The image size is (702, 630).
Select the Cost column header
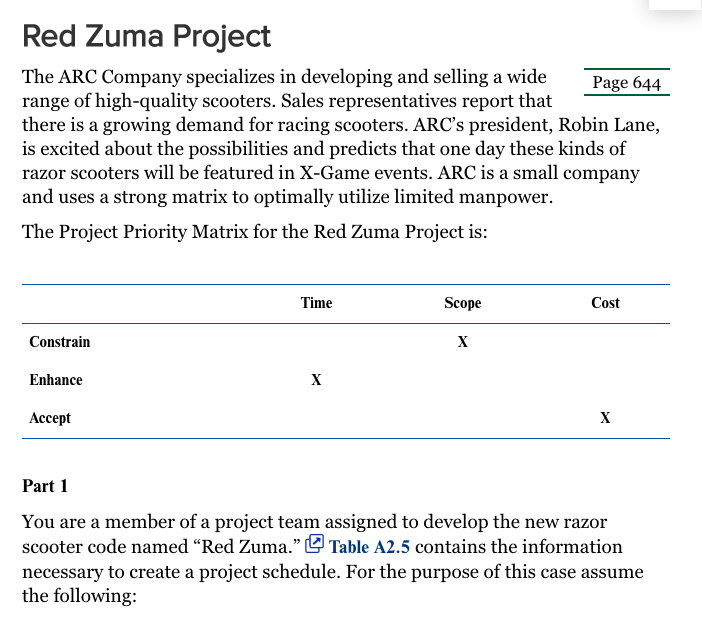[x=605, y=303]
